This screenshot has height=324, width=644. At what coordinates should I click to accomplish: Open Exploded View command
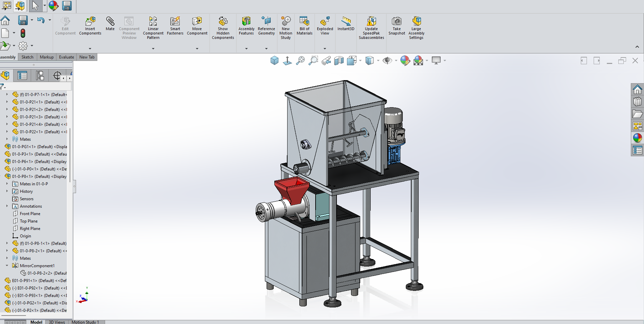click(325, 26)
